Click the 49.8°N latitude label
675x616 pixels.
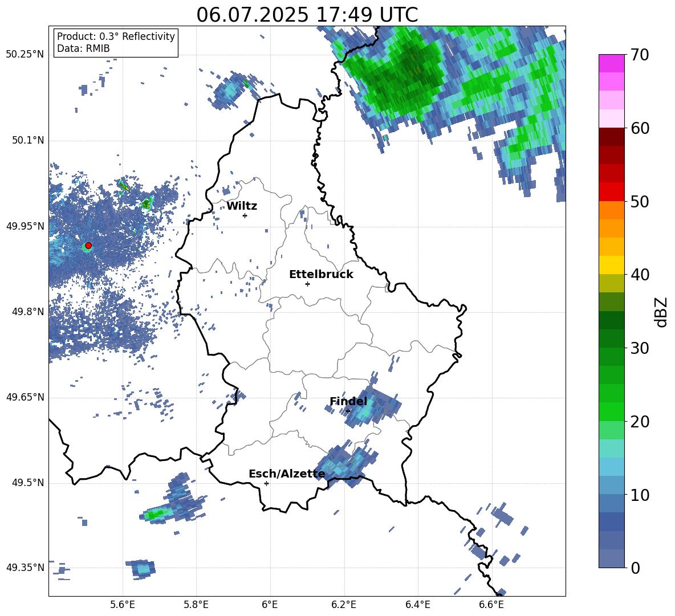[x=27, y=312]
